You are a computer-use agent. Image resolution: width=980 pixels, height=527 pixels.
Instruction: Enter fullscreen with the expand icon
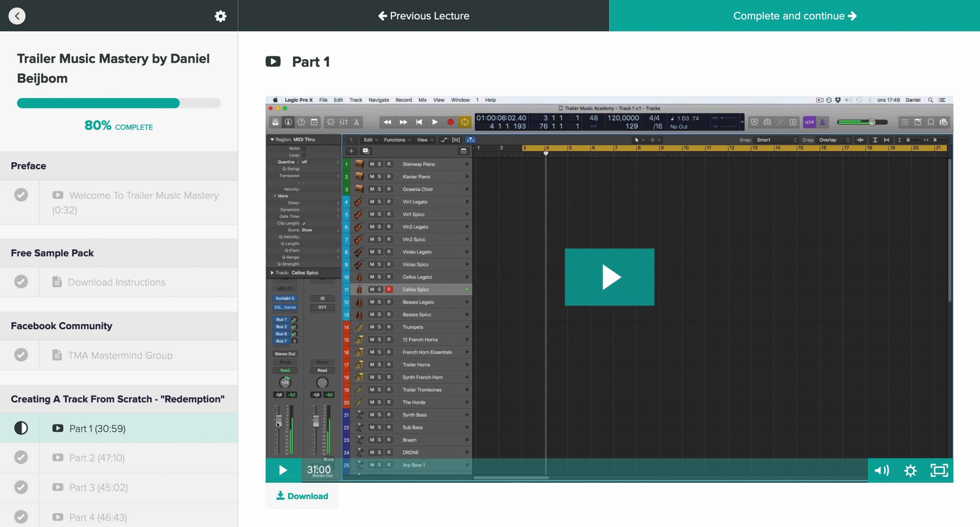click(939, 470)
